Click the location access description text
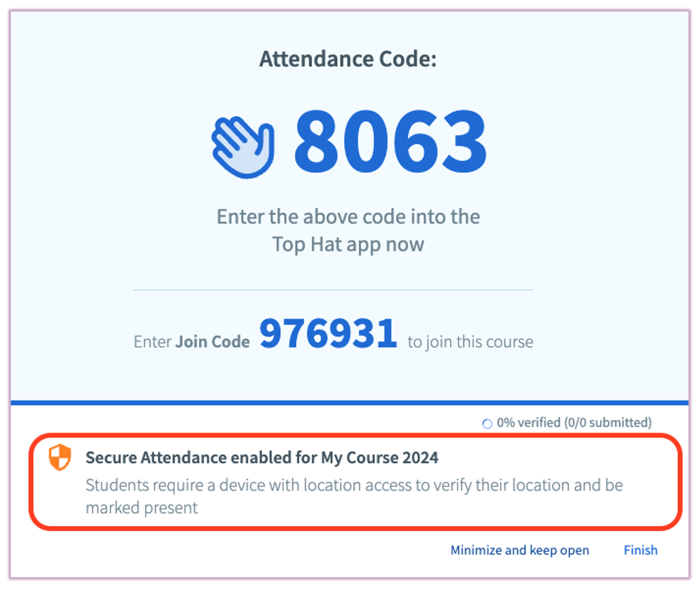 354,485
